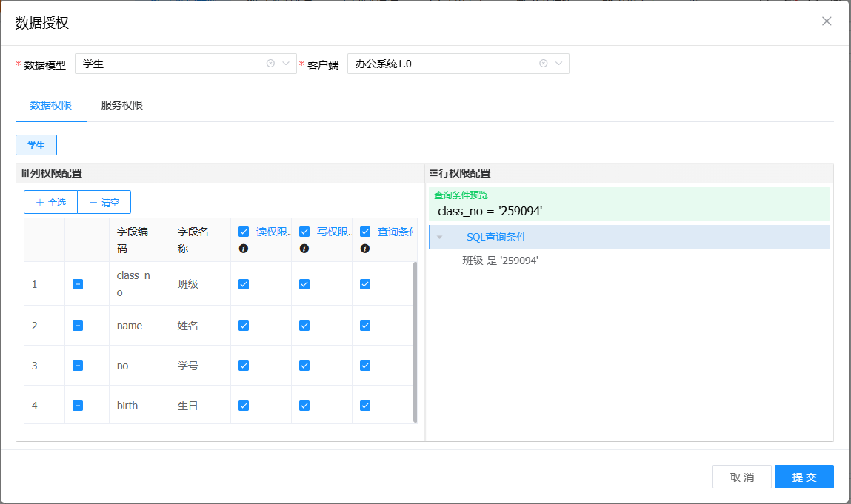Screen dimensions: 851x504
Task: Click the minus icon in the birth row
Action: 78,406
